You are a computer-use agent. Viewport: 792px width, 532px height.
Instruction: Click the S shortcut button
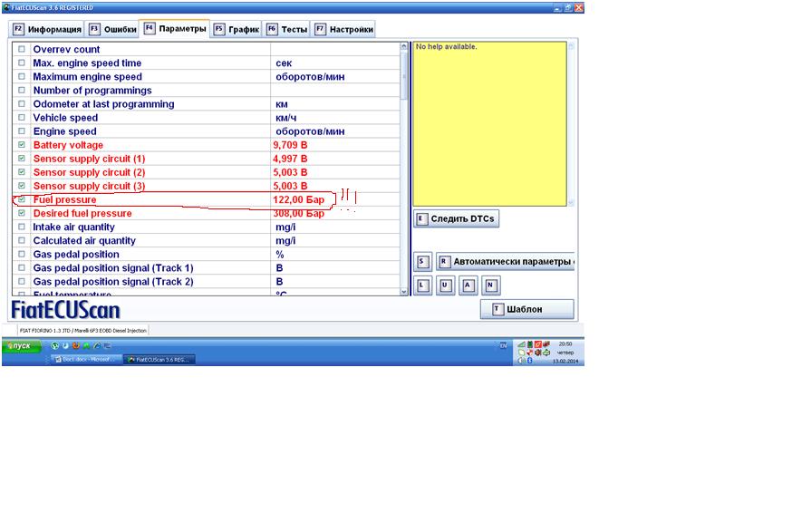[x=422, y=262]
